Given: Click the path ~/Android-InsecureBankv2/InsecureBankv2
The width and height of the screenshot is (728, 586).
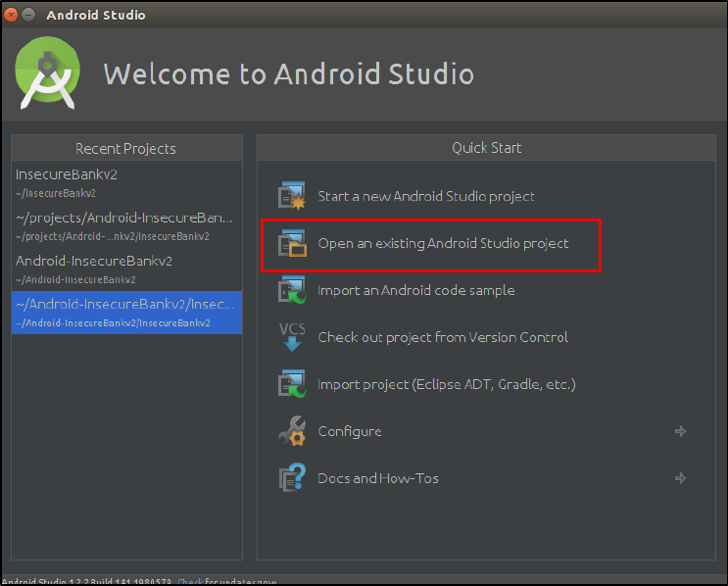Looking at the screenshot, I should coord(113,322).
